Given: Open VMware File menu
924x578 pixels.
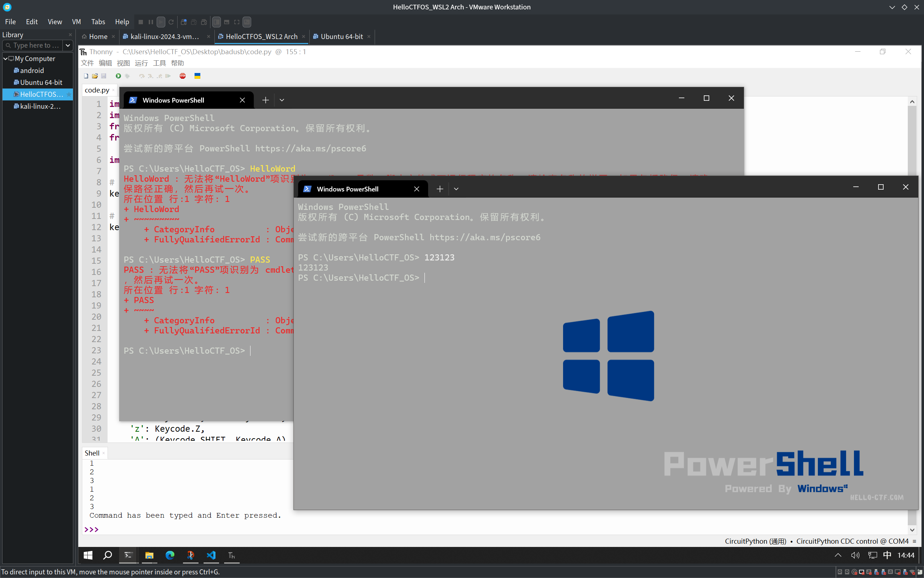Looking at the screenshot, I should coord(10,22).
